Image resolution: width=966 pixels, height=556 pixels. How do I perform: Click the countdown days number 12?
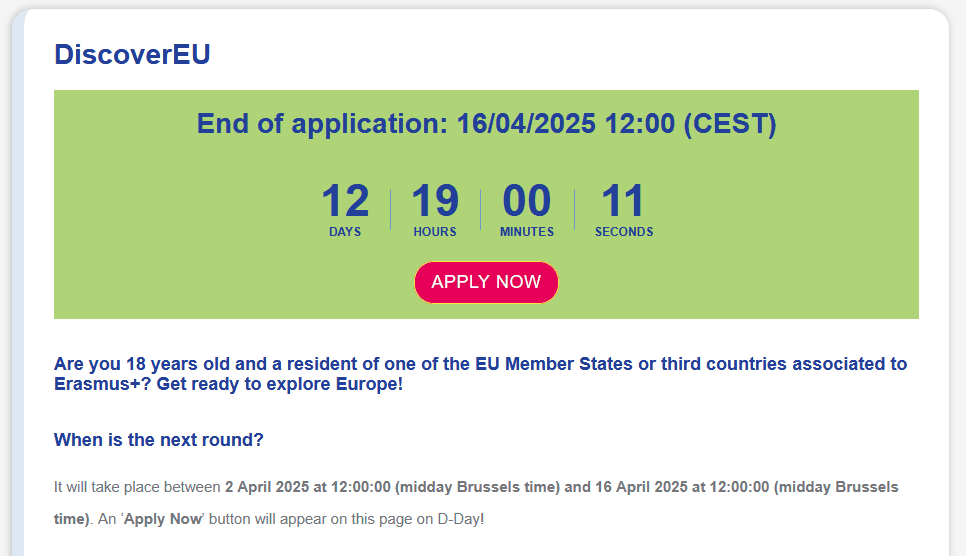click(345, 202)
